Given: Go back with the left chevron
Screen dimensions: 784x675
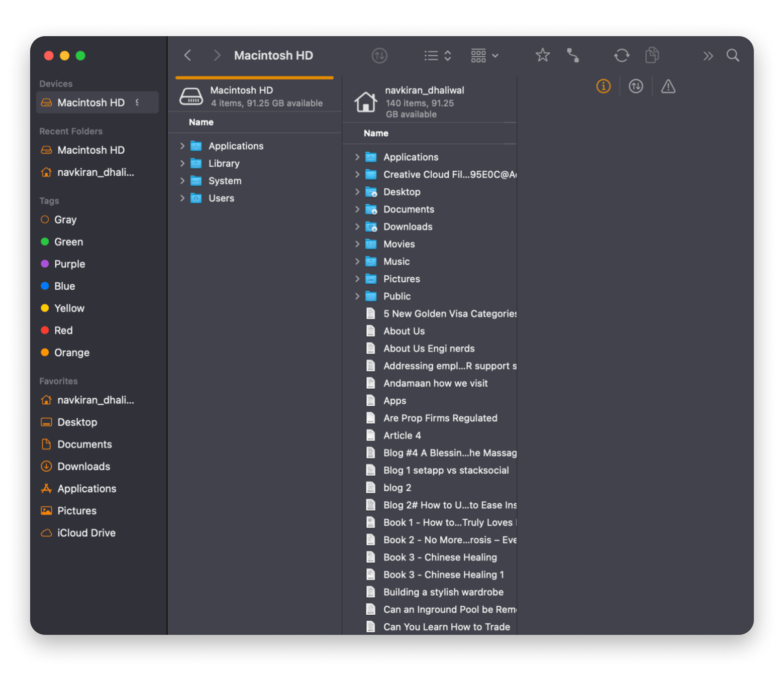Looking at the screenshot, I should (x=187, y=55).
